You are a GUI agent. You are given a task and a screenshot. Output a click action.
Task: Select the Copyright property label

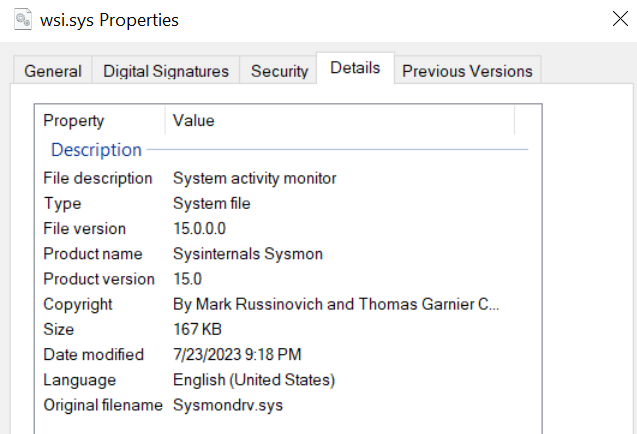(x=78, y=304)
